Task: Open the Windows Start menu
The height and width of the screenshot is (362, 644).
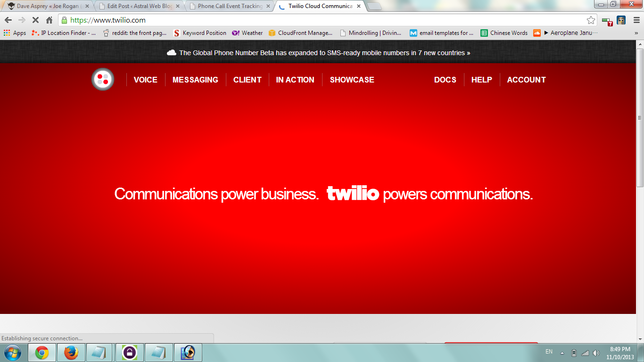Action: pos(13,353)
